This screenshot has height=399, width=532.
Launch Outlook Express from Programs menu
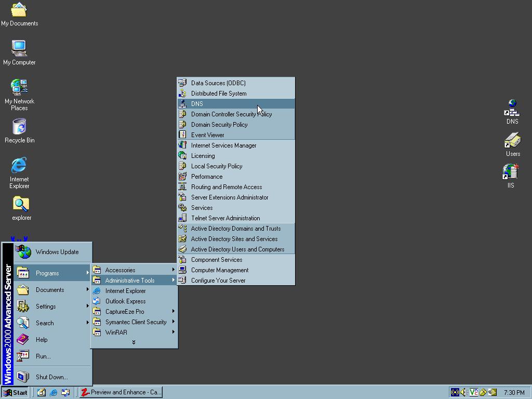[x=134, y=301]
